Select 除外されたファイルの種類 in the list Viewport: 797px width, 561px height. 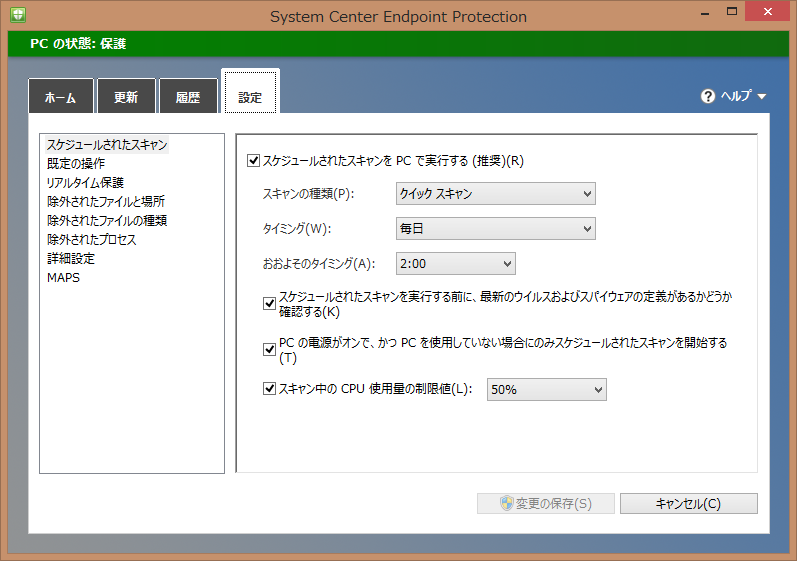pos(107,221)
